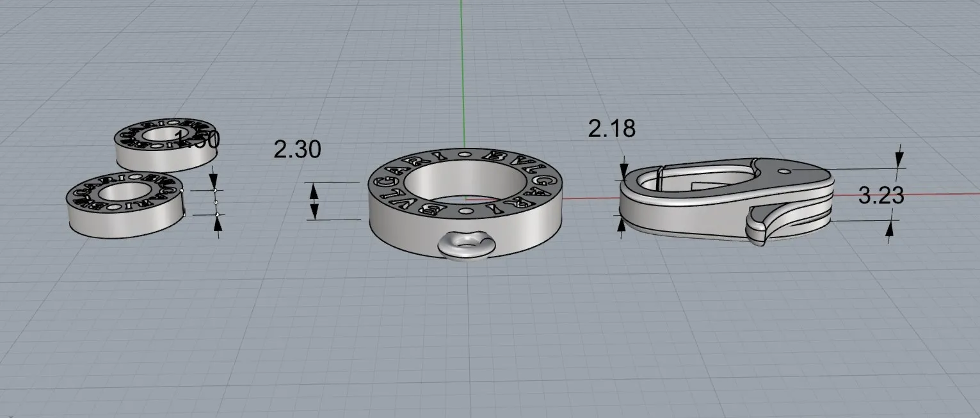The width and height of the screenshot is (980, 418).
Task: Click the top control point of the selected dimension
Action: [215, 189]
